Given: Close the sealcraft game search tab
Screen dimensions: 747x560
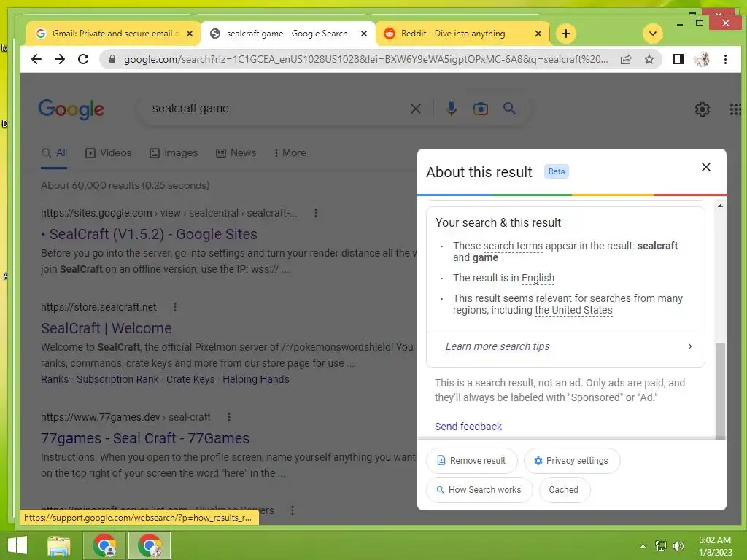Looking at the screenshot, I should point(364,34).
